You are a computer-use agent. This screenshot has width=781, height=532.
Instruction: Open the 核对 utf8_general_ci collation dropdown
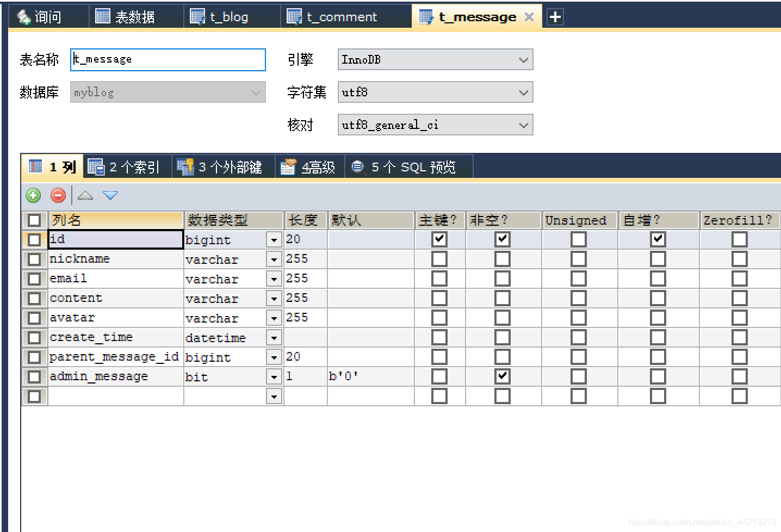[435, 125]
